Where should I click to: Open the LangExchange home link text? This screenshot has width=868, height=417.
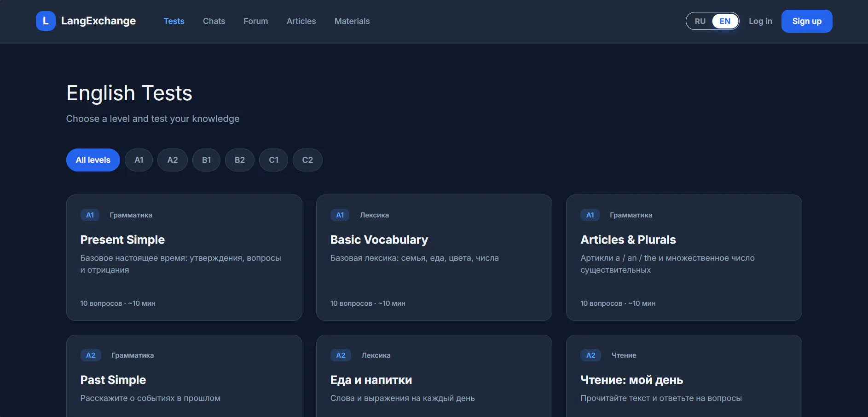pyautogui.click(x=98, y=21)
